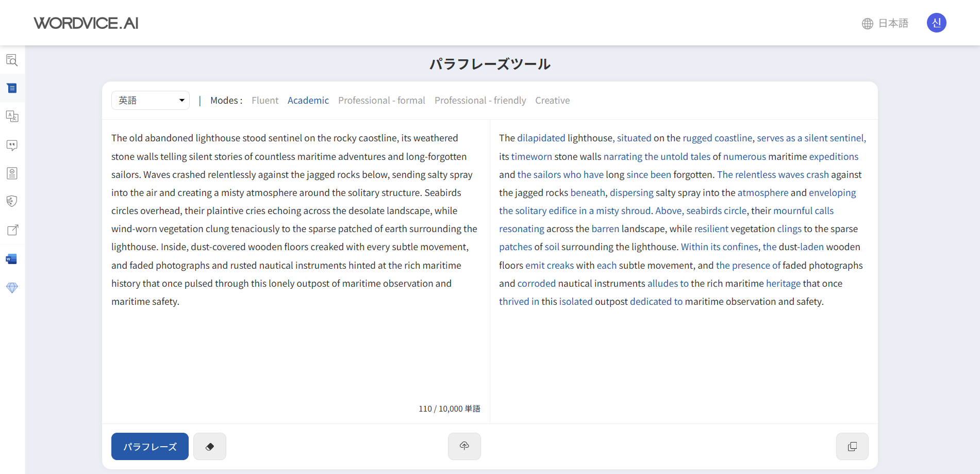Switch to Fluent mode
The width and height of the screenshot is (980, 474).
[x=264, y=100]
